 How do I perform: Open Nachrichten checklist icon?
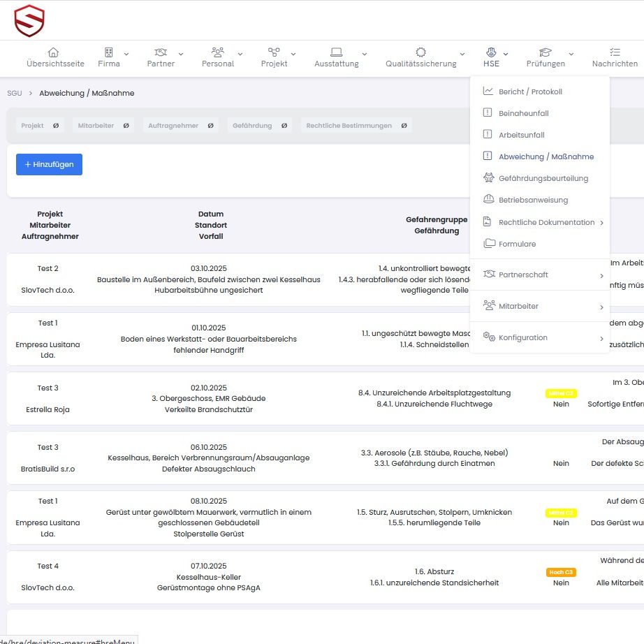click(x=615, y=52)
